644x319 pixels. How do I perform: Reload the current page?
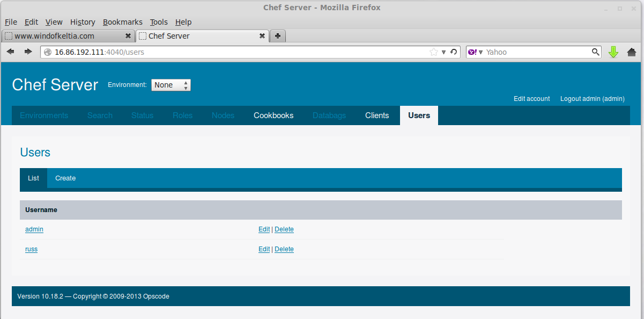[454, 52]
